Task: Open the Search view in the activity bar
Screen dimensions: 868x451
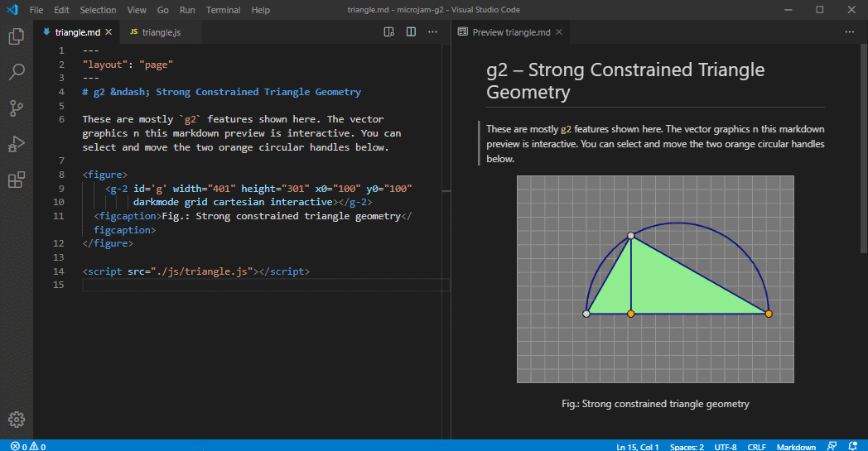Action: coord(16,72)
